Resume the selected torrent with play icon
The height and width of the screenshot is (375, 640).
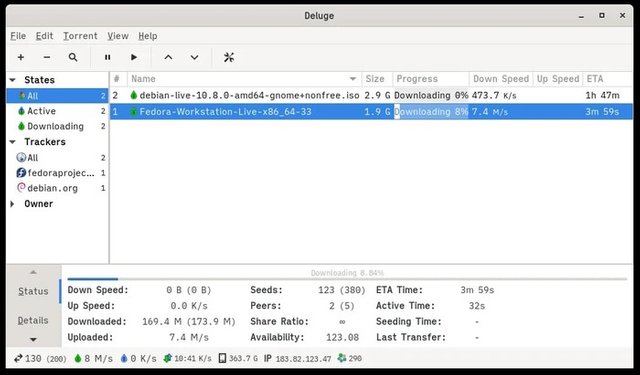click(x=134, y=58)
